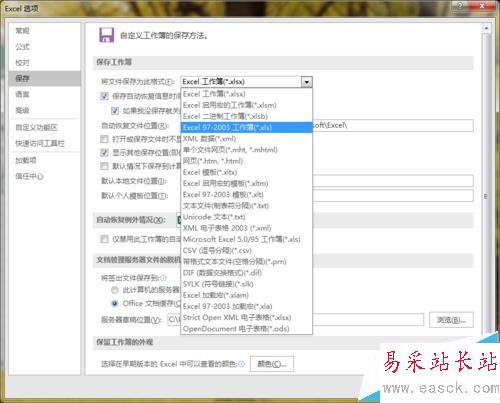Click the 自动恢复文件位置 path field
This screenshot has height=403, width=500.
[393, 126]
